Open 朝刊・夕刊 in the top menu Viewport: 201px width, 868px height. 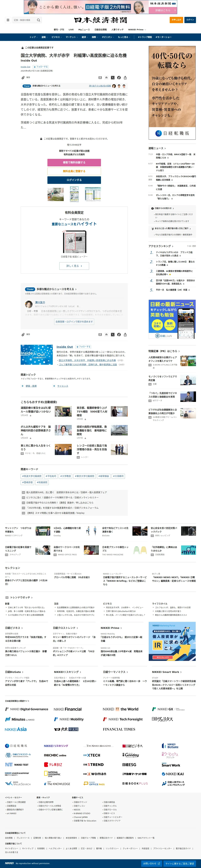(x=59, y=30)
